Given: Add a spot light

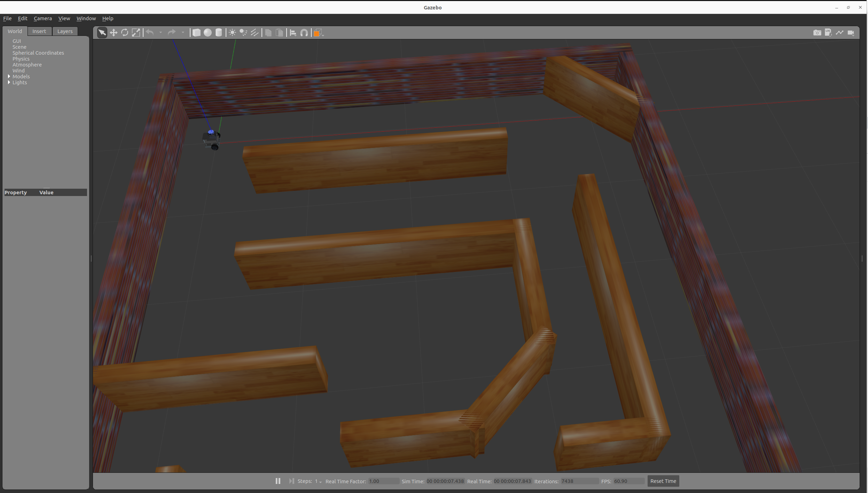Looking at the screenshot, I should tap(243, 33).
